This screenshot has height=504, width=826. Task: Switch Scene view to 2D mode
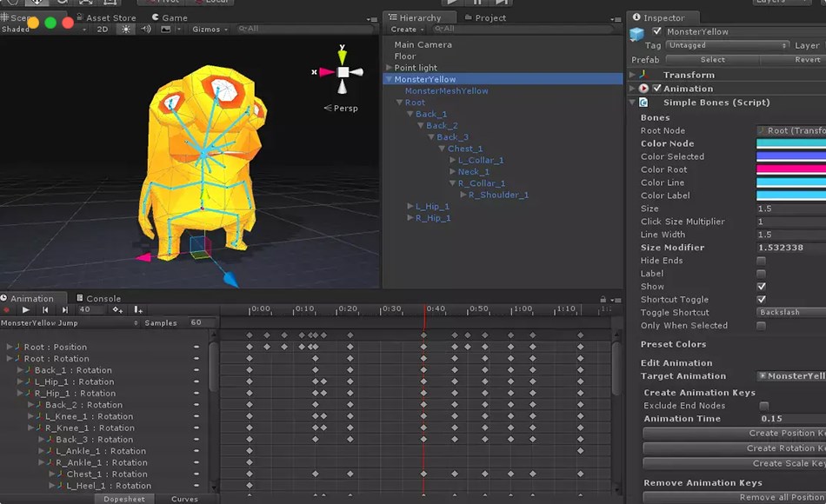(103, 29)
